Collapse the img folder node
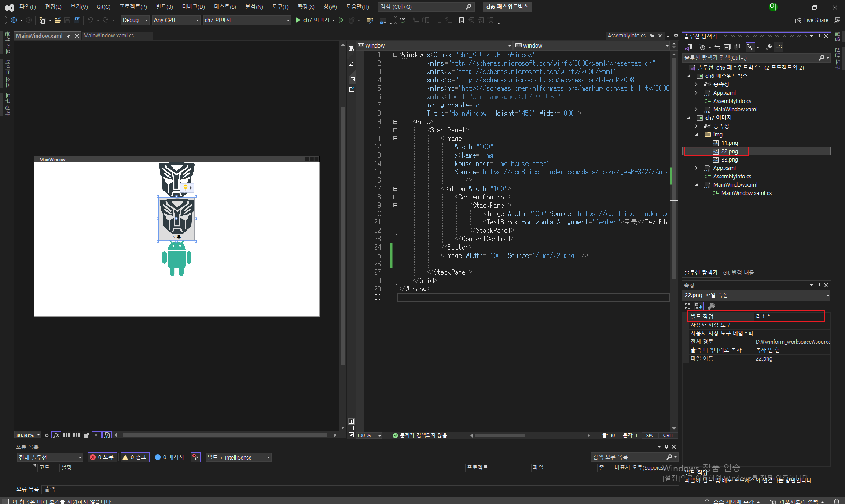845x504 pixels. click(696, 135)
